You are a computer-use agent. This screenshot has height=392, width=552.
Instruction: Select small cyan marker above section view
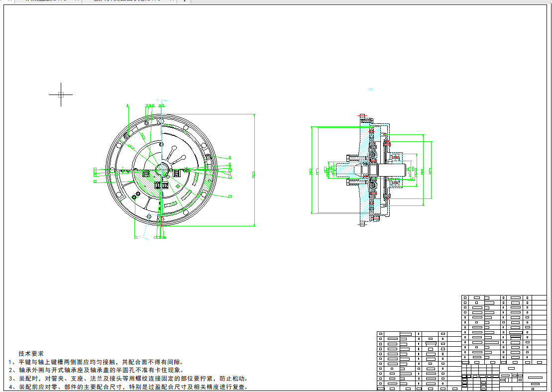pos(370,89)
